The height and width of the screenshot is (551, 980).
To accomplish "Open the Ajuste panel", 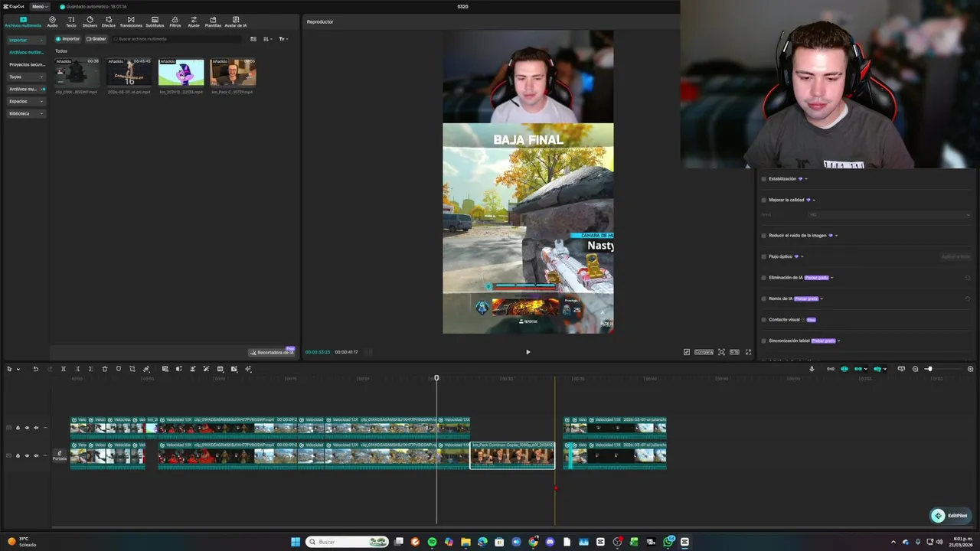I will tap(194, 21).
